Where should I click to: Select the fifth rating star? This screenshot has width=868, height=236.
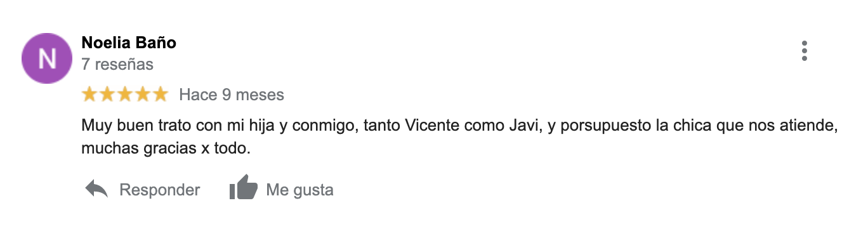click(161, 95)
